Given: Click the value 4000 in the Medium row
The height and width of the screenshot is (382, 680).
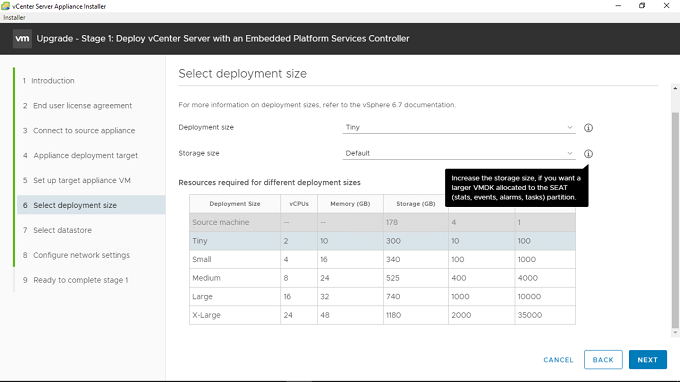Looking at the screenshot, I should coord(528,278).
